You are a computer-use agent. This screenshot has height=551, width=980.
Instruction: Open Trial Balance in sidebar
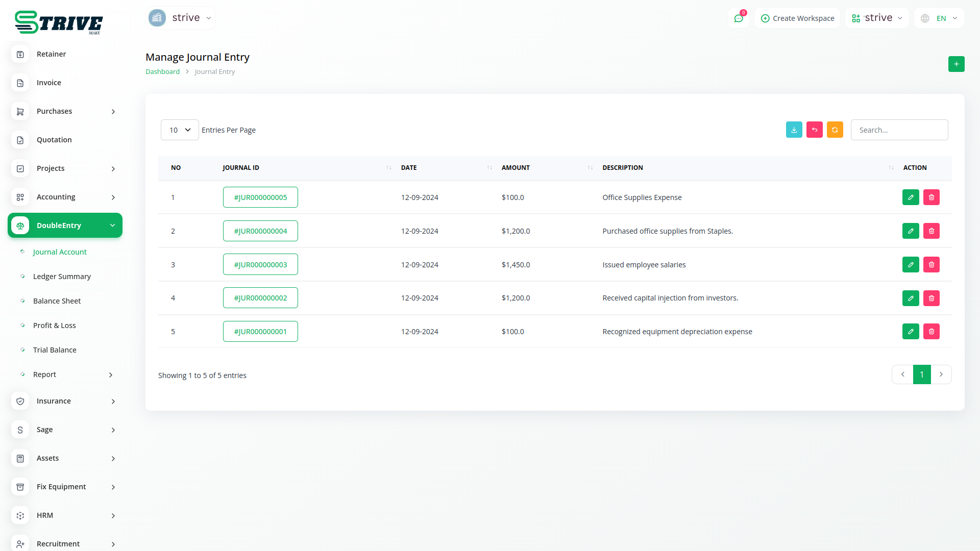(55, 350)
